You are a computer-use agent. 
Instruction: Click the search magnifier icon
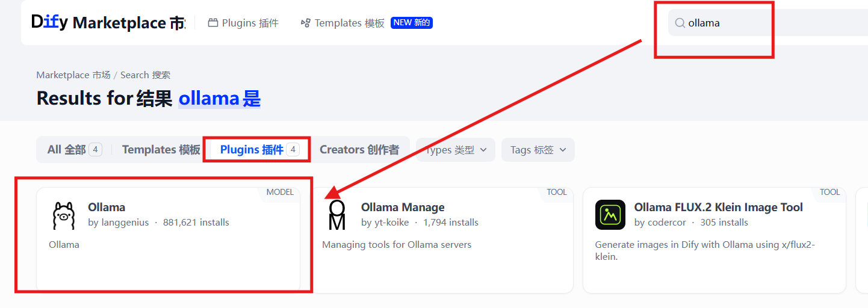point(680,23)
